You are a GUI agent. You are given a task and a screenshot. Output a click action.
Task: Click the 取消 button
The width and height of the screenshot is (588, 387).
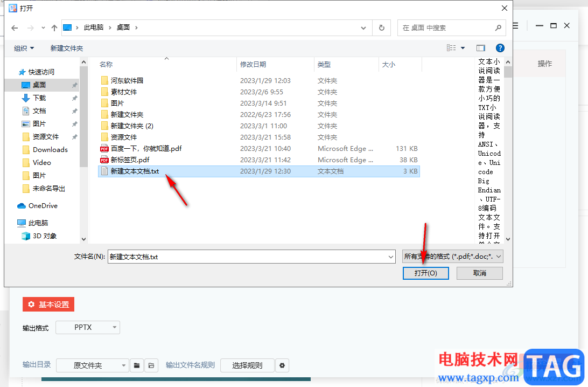click(x=480, y=273)
